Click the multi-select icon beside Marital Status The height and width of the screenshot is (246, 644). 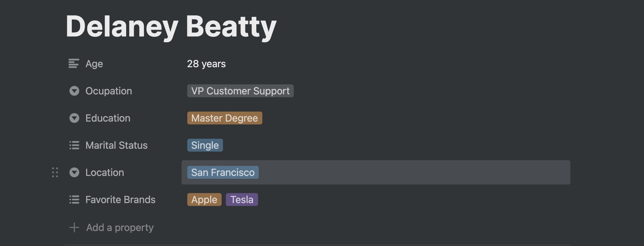74,145
